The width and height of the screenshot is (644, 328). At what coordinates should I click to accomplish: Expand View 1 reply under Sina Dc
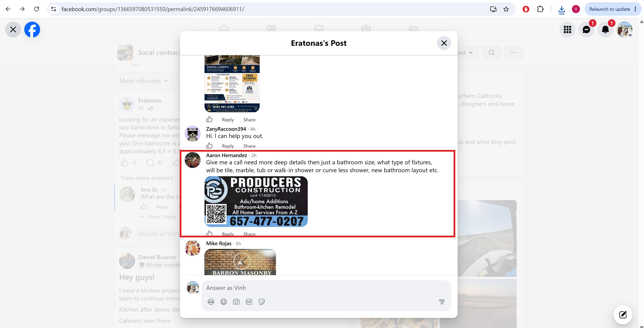[162, 217]
